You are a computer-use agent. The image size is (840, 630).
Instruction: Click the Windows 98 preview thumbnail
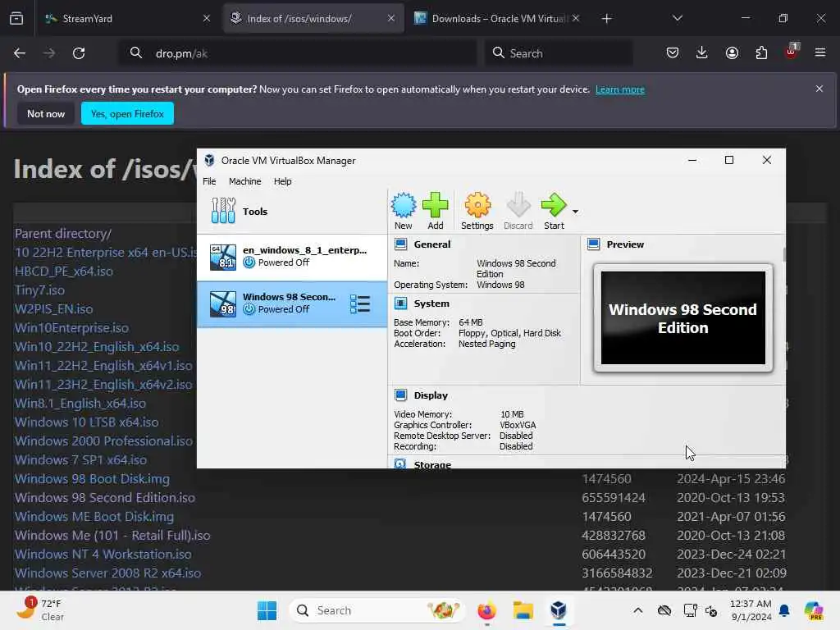tap(683, 318)
